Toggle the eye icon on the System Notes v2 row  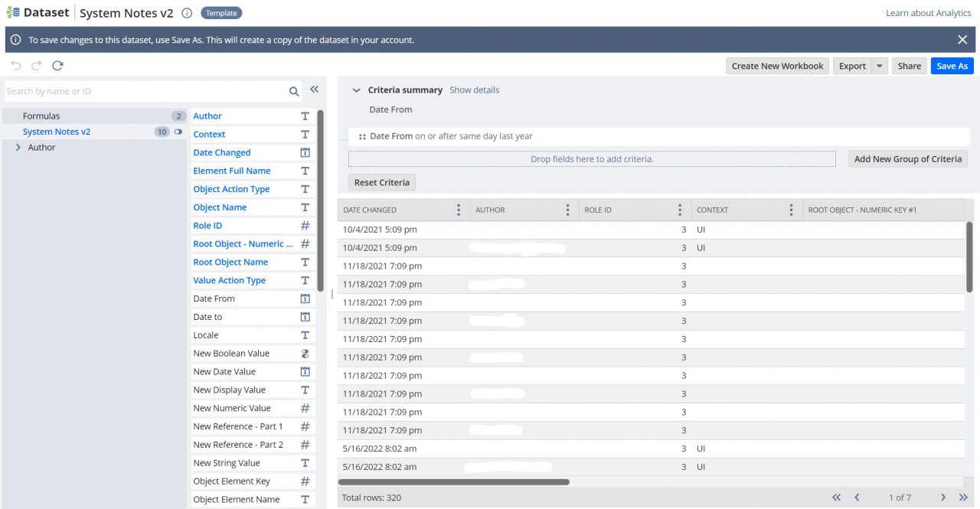[x=177, y=132]
